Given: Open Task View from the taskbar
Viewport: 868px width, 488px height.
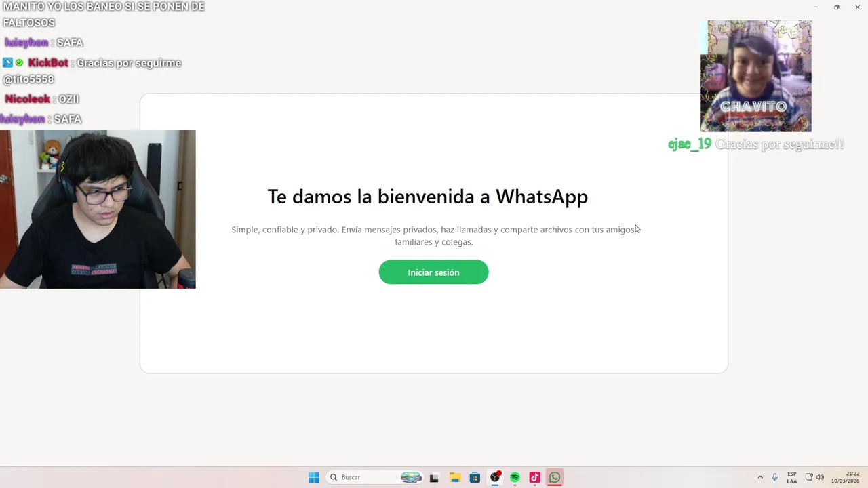Looking at the screenshot, I should (434, 477).
